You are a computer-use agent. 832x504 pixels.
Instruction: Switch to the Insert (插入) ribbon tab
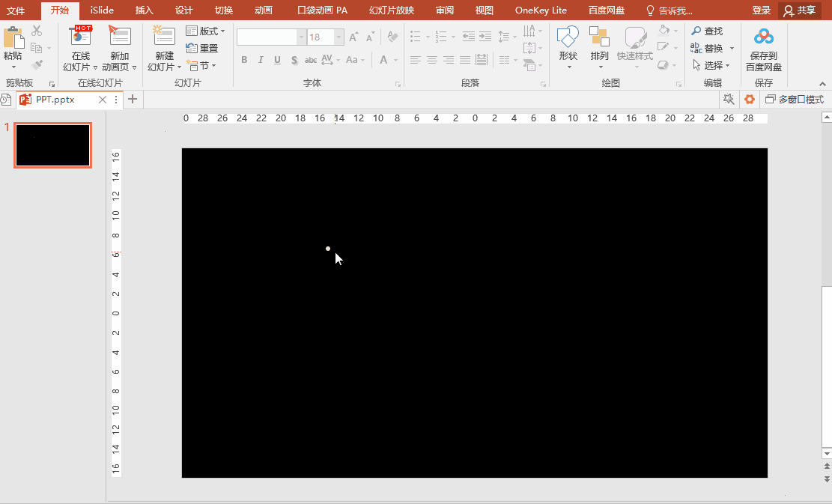coord(144,10)
